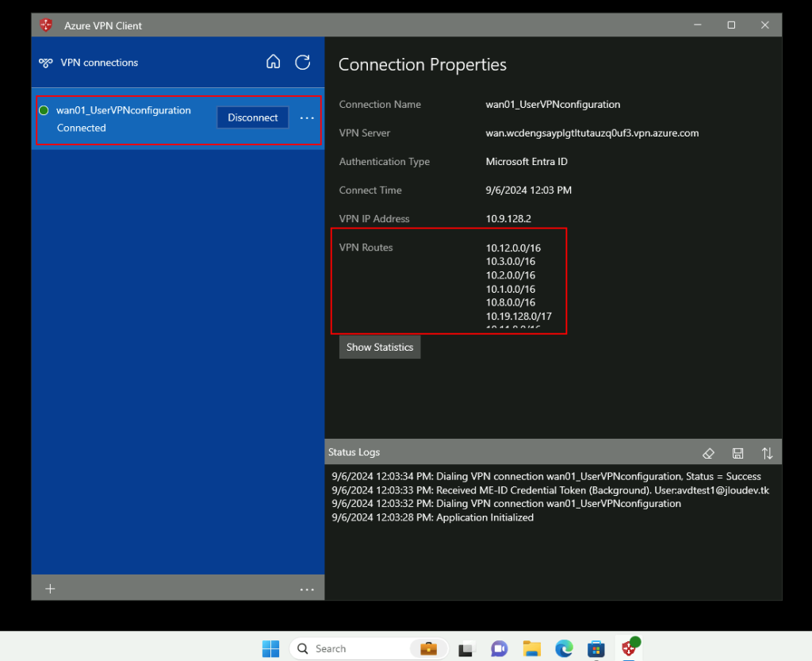Viewport: 812px width, 661px height.
Task: Click the Connection Properties heading
Action: click(x=422, y=65)
